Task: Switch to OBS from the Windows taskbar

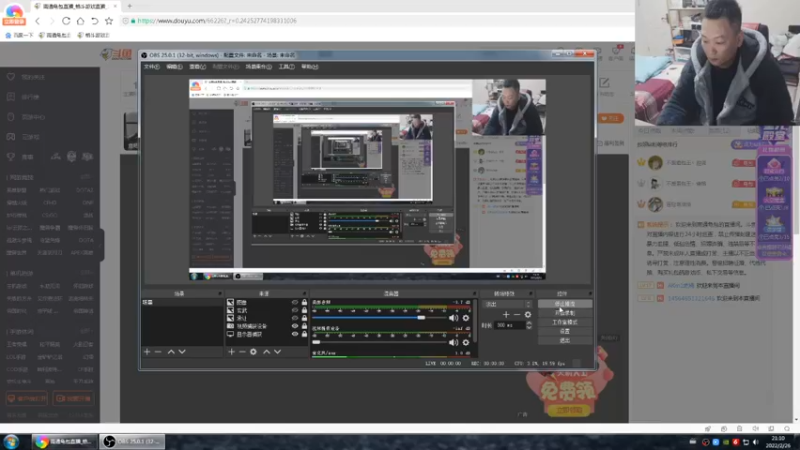Action: tap(132, 441)
